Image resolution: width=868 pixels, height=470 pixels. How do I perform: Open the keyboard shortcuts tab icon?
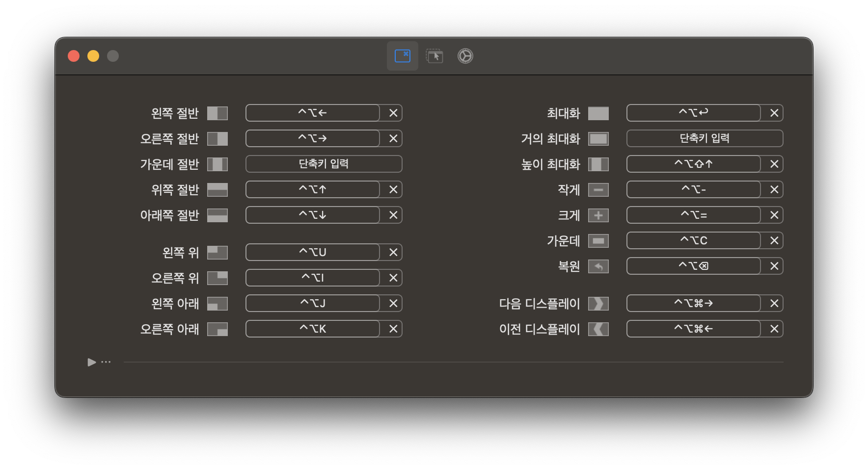[403, 56]
